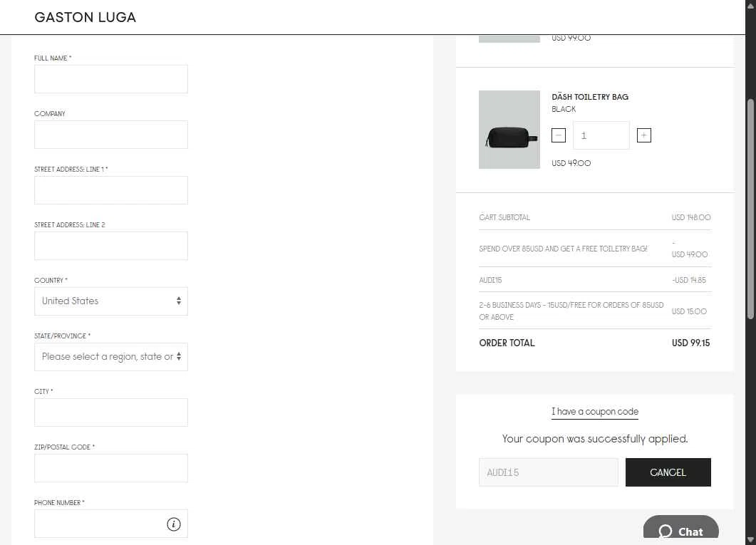Click the scrollbar down arrow
This screenshot has height=545, width=756.
[750, 540]
